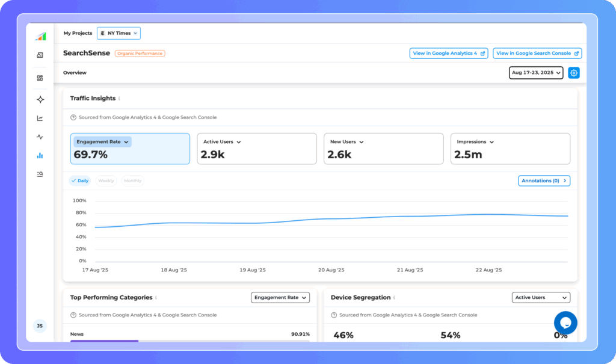Viewport: 616px width, 364px height.
Task: Click View in Google Search Console
Action: tap(537, 54)
